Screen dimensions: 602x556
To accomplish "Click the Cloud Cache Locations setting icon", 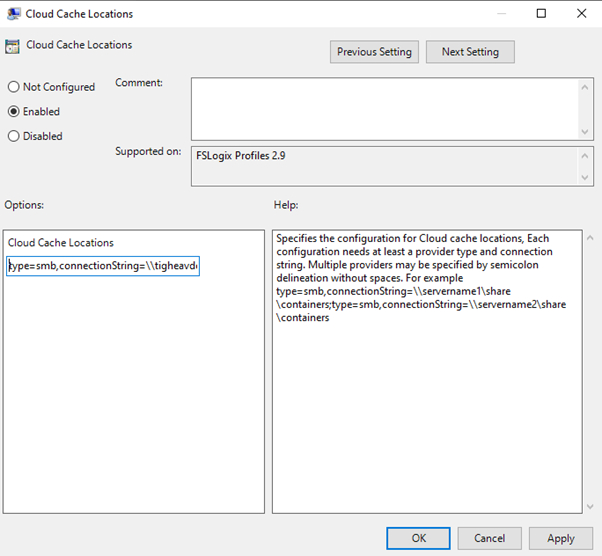I will click(x=13, y=46).
